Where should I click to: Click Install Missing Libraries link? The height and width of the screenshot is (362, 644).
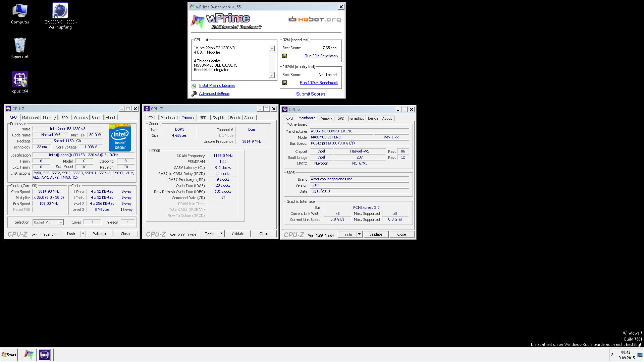tap(217, 85)
